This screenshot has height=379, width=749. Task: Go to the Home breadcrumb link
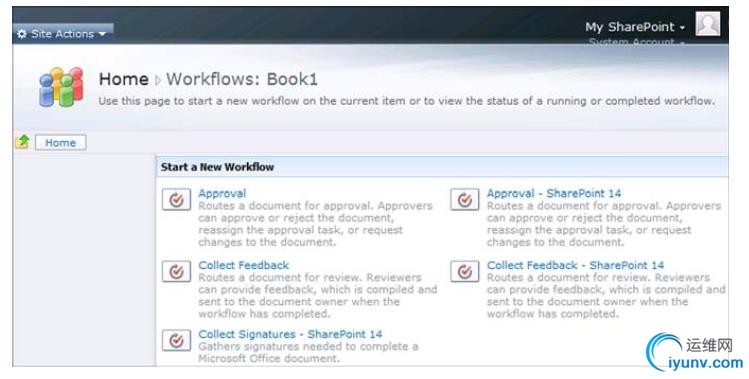coord(124,79)
